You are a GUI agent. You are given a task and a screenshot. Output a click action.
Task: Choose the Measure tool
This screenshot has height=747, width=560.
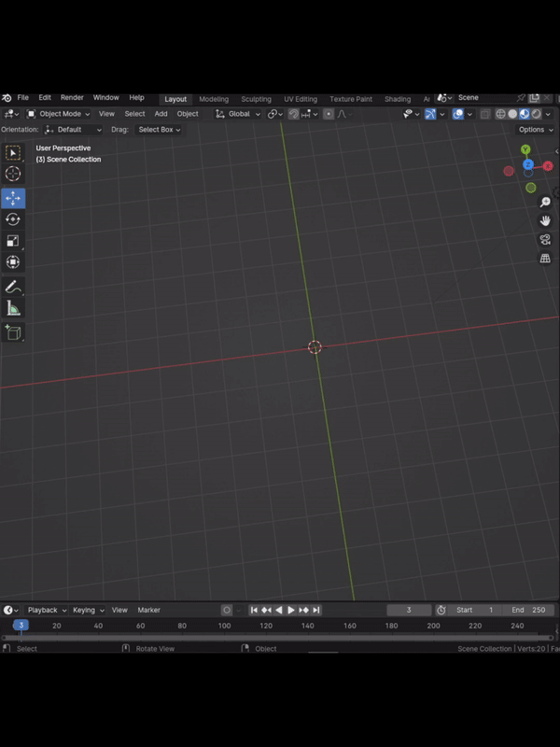[x=13, y=308]
